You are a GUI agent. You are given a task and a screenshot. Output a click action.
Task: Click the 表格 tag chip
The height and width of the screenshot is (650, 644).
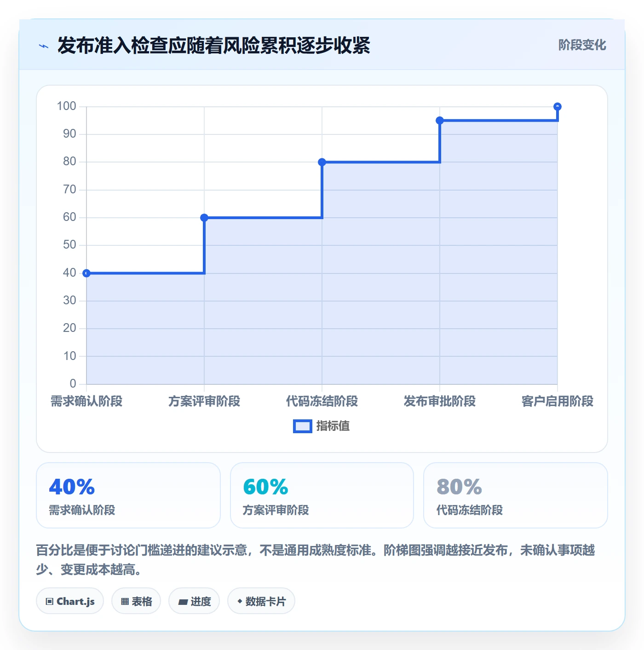pyautogui.click(x=136, y=601)
